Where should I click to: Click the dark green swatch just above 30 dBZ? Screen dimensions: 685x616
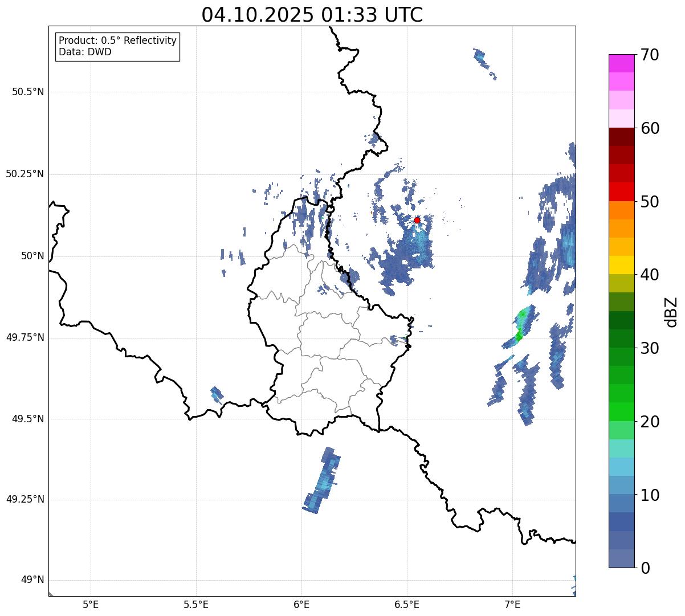(622, 338)
